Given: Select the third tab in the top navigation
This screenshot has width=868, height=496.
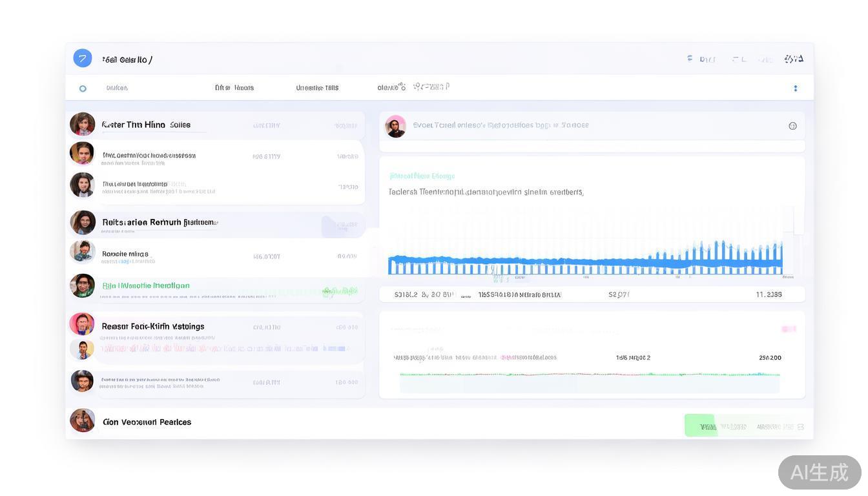Looking at the screenshot, I should (x=316, y=87).
